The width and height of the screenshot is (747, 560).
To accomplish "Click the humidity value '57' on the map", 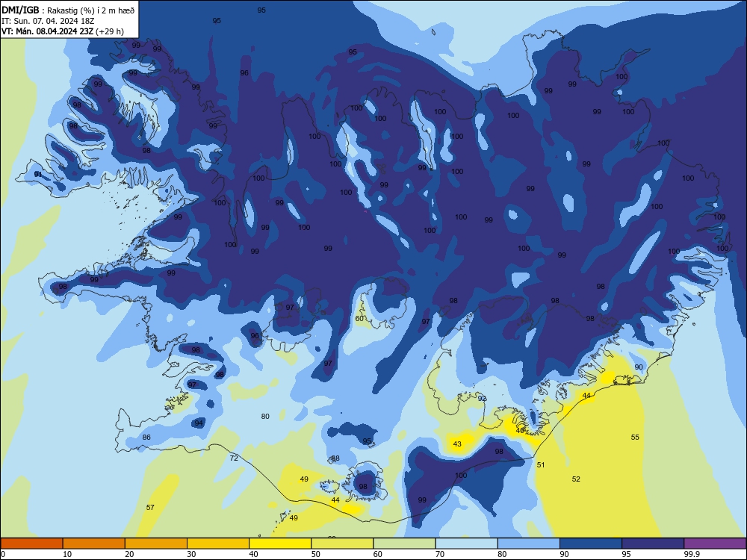I will click(x=150, y=508).
